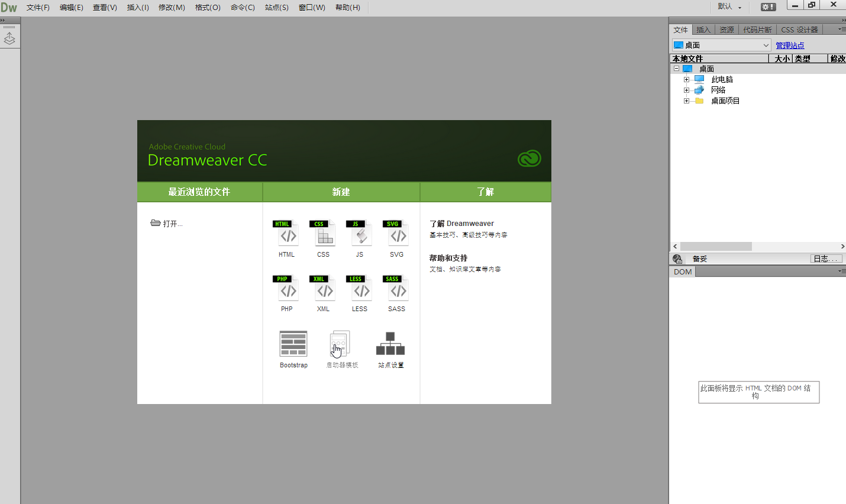846x504 pixels.
Task: Create a new CSS file
Action: [323, 235]
